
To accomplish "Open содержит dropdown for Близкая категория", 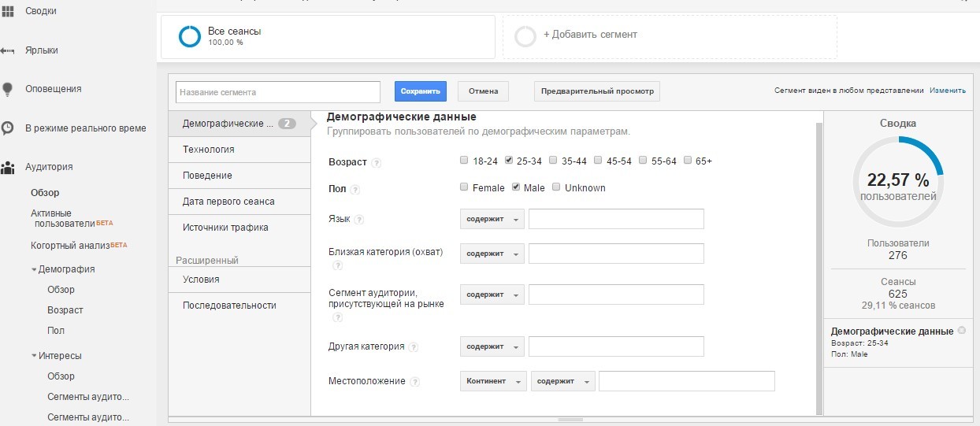I will (x=492, y=254).
